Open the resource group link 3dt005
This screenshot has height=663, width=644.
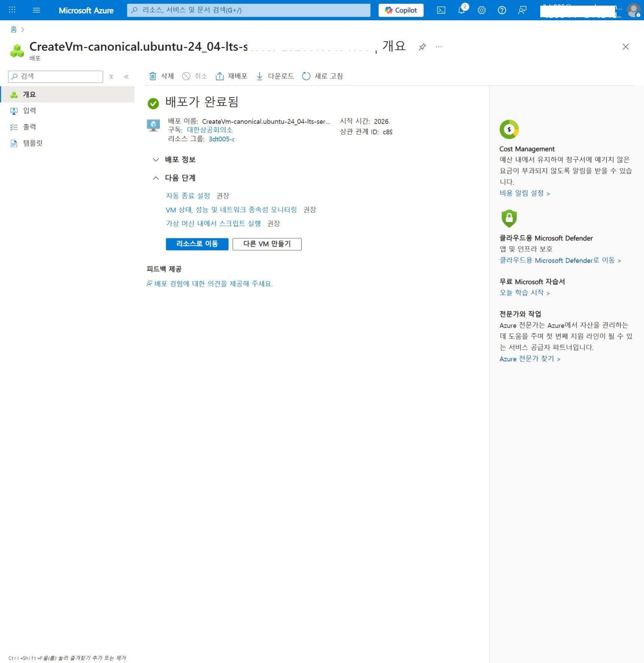coord(221,139)
